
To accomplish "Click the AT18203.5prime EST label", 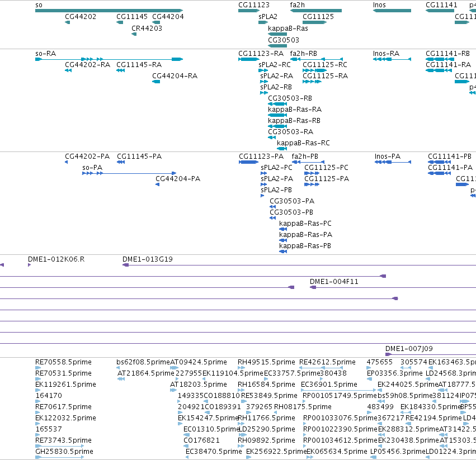I will (198, 385).
